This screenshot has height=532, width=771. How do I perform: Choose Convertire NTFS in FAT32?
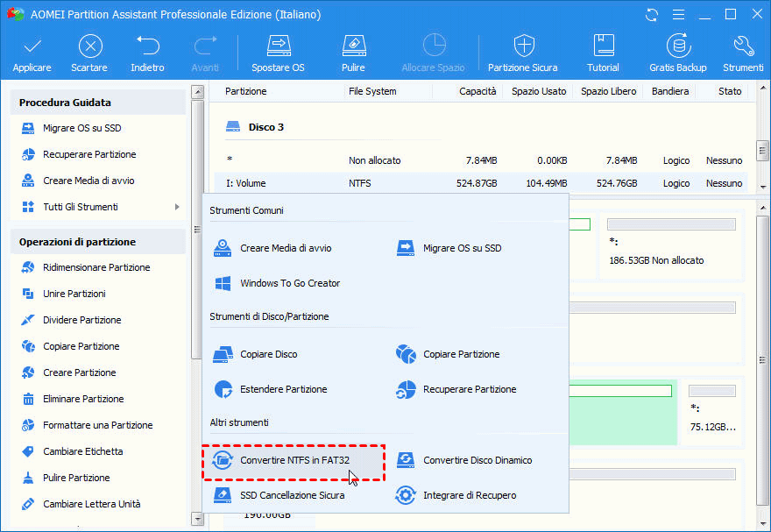pyautogui.click(x=293, y=460)
